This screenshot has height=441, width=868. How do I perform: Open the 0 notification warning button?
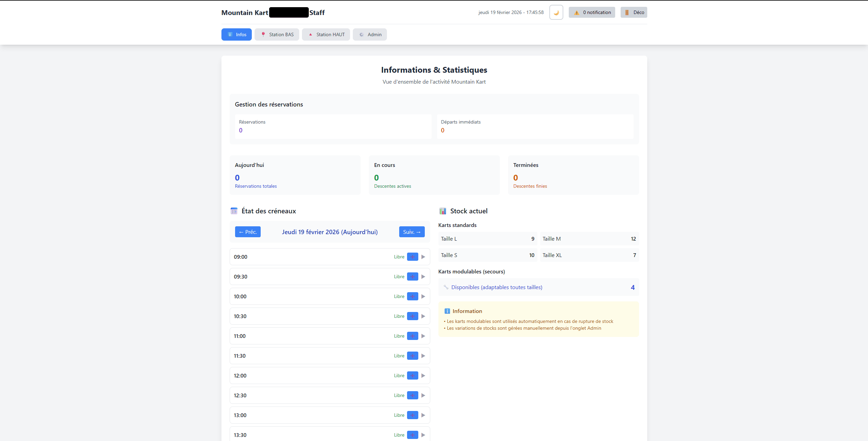592,13
